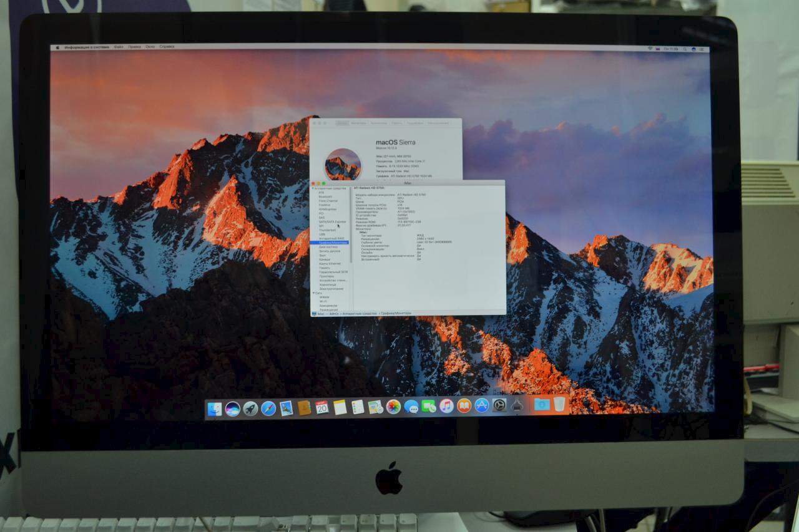Select 'Камера' in the sidebar
Viewport: 799px width, 532px height.
click(325, 259)
